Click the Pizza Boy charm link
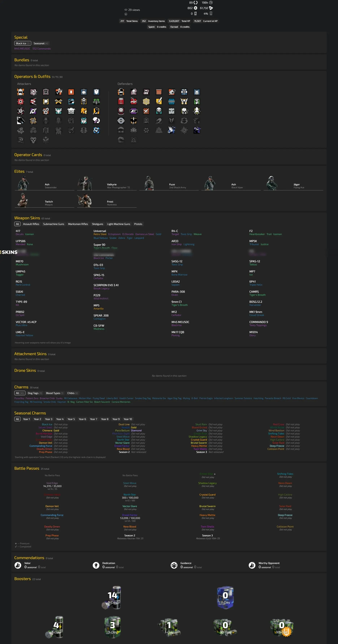The width and height of the screenshot is (338, 644). [x=19, y=398]
